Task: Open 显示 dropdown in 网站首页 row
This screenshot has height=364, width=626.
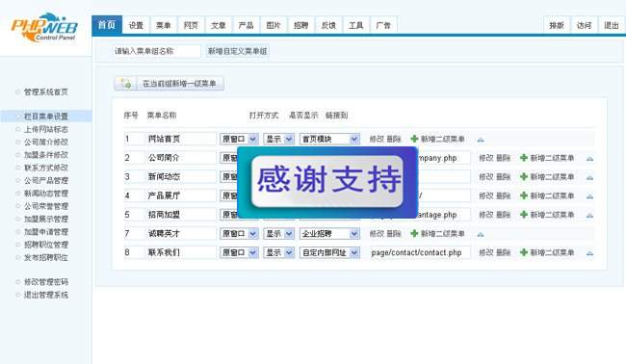Action: click(x=279, y=139)
